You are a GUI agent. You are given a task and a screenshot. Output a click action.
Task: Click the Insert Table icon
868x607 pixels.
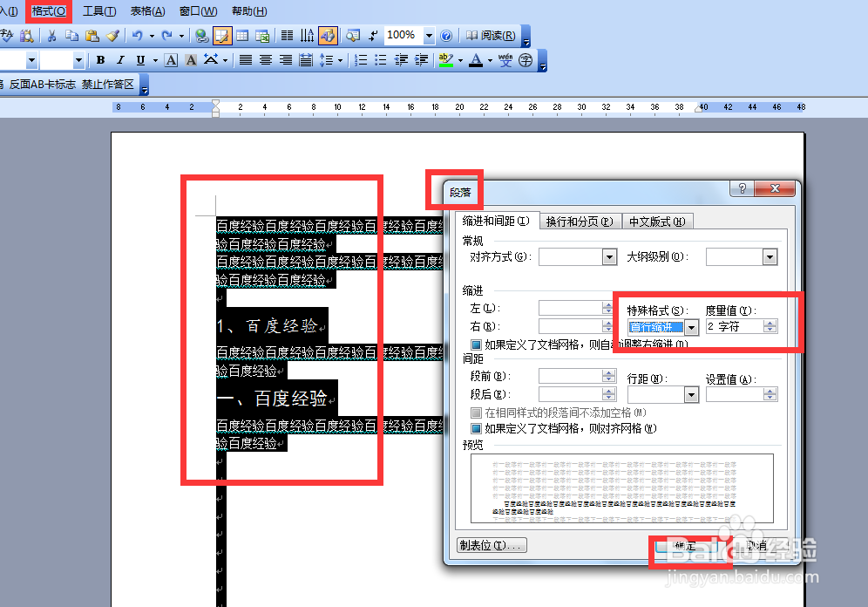pyautogui.click(x=242, y=36)
